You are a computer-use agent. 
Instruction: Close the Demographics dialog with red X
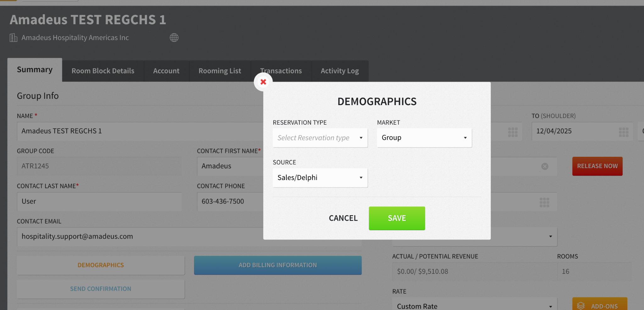(263, 82)
